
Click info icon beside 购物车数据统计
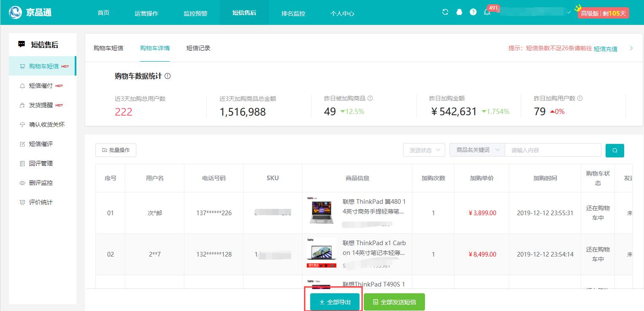point(168,76)
